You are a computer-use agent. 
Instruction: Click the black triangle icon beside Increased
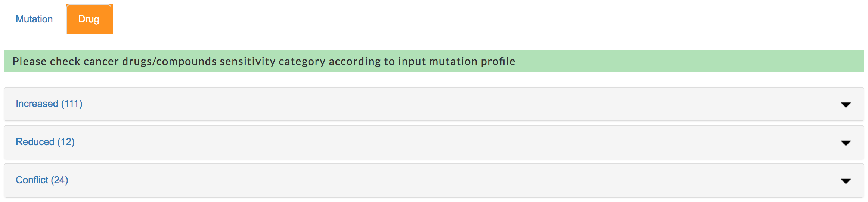[x=846, y=105]
